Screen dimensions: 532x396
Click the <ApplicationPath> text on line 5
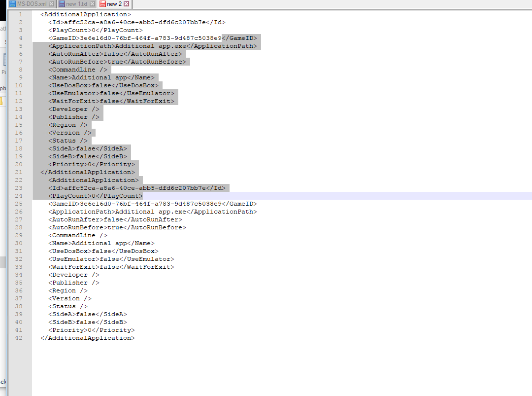coord(153,46)
